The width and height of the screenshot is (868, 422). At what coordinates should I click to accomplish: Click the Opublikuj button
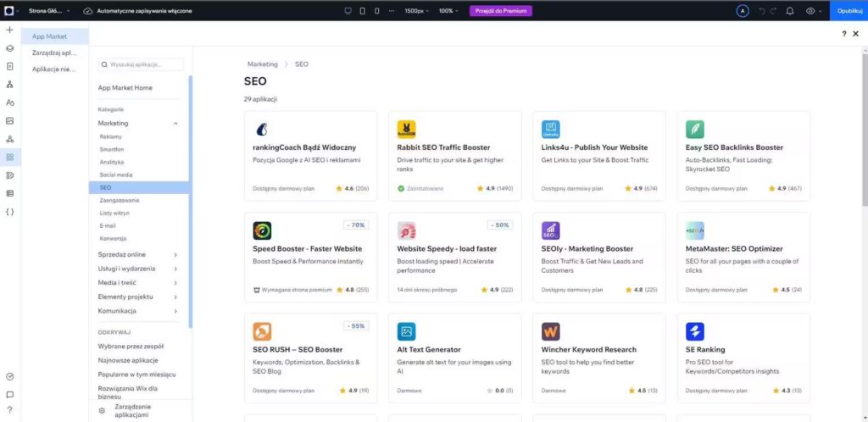849,10
